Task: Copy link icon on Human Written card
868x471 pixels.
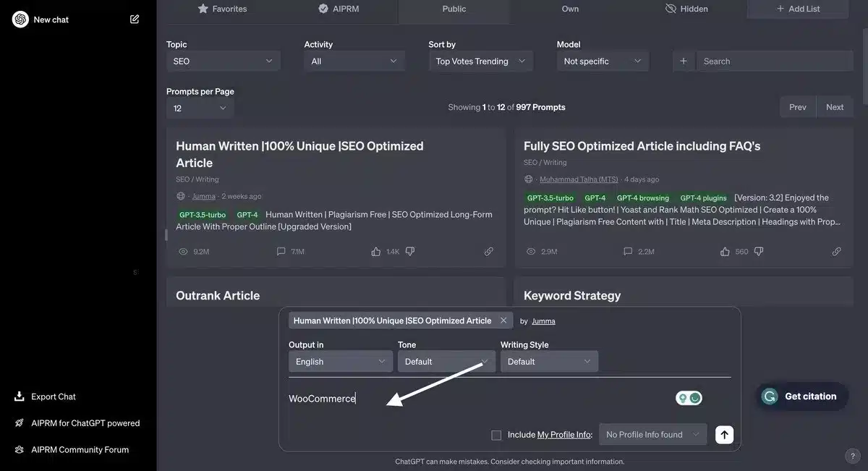Action: tap(489, 252)
